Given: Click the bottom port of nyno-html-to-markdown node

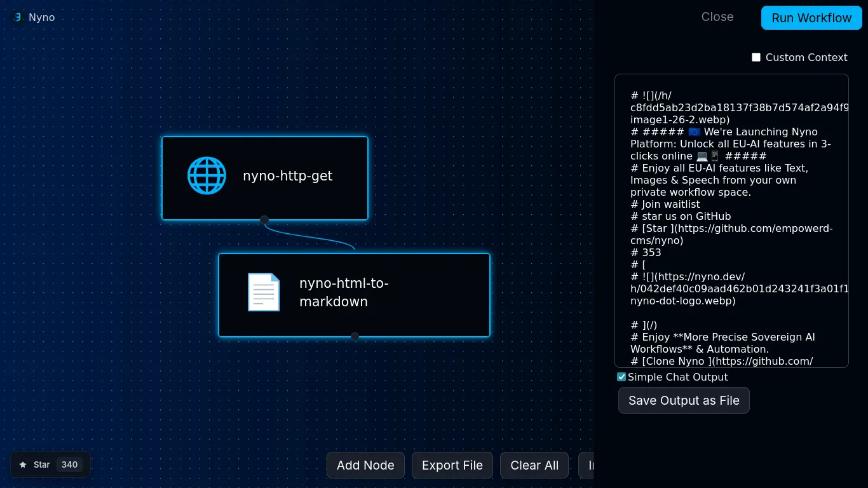Looking at the screenshot, I should [x=355, y=337].
